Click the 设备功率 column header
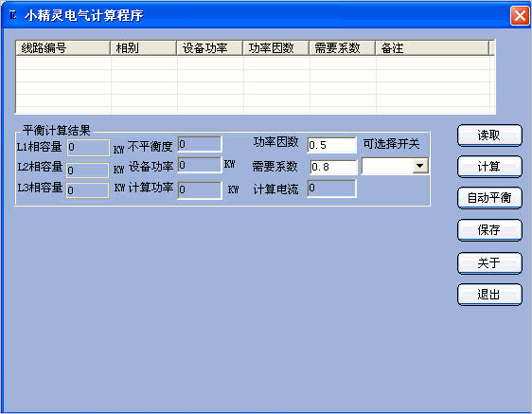 point(210,48)
